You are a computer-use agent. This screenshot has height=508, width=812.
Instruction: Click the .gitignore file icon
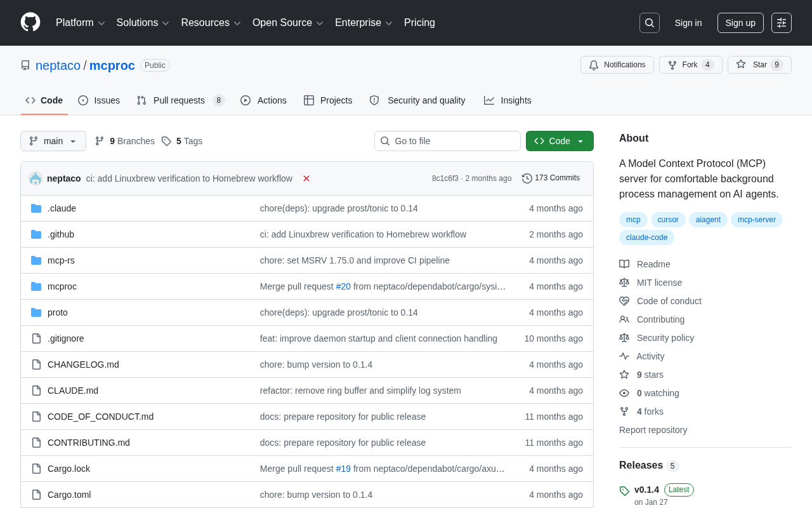click(36, 338)
